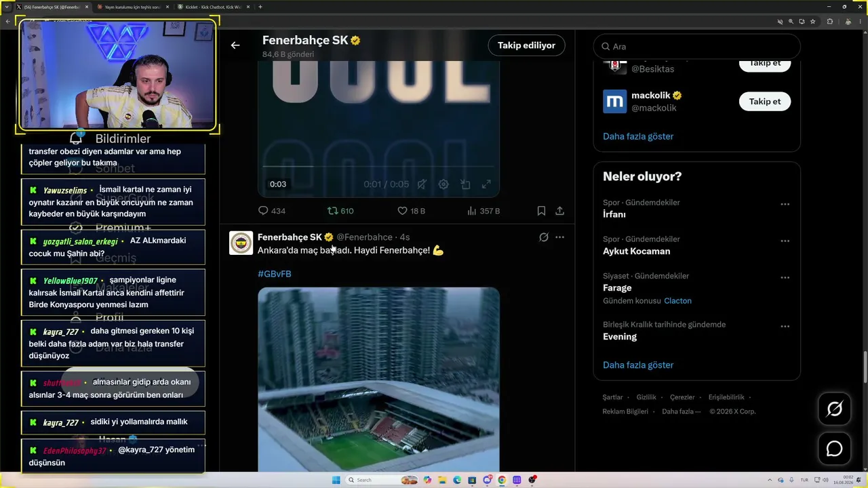The height and width of the screenshot is (488, 868).
Task: Open a new browser tab
Action: pos(260,7)
